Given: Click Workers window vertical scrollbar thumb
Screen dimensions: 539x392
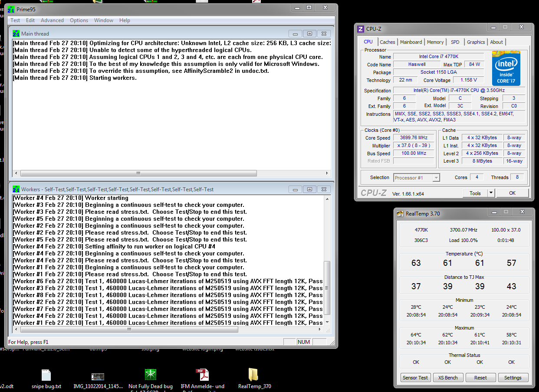Looking at the screenshot, I should click(328, 287).
